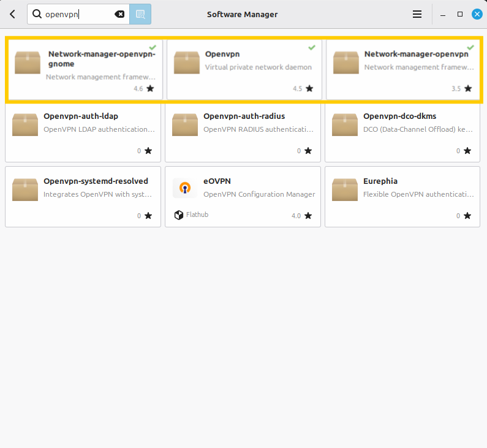Screen dimensions: 487x448
Task: Click the Network-manager-openvpn-gnome box icon
Action: coord(28,63)
